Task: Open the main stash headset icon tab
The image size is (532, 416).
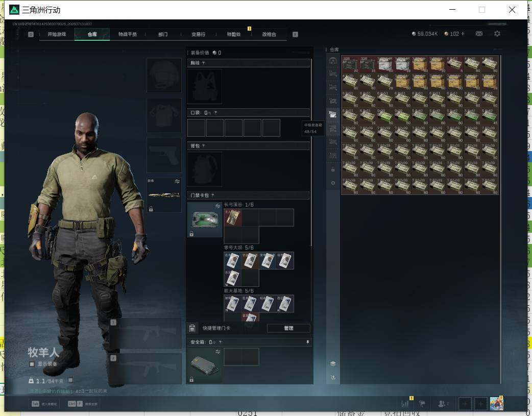Action: pos(333,61)
